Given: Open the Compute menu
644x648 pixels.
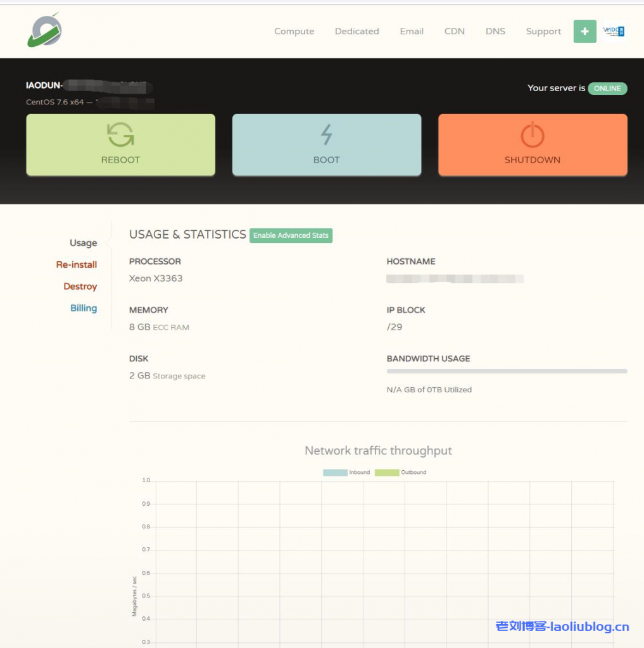Looking at the screenshot, I should click(294, 31).
